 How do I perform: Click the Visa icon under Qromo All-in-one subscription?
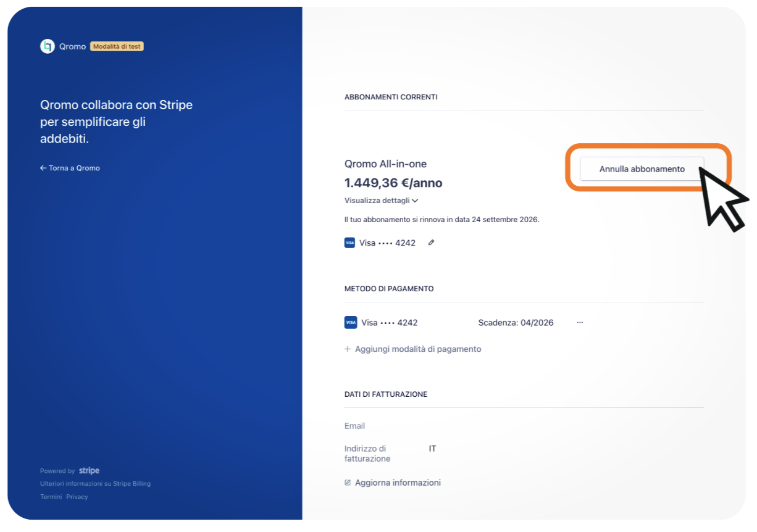pyautogui.click(x=349, y=243)
